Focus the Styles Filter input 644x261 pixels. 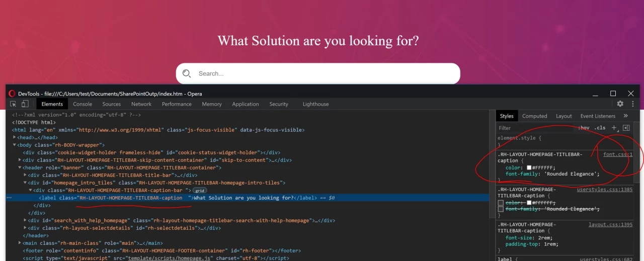pyautogui.click(x=535, y=128)
